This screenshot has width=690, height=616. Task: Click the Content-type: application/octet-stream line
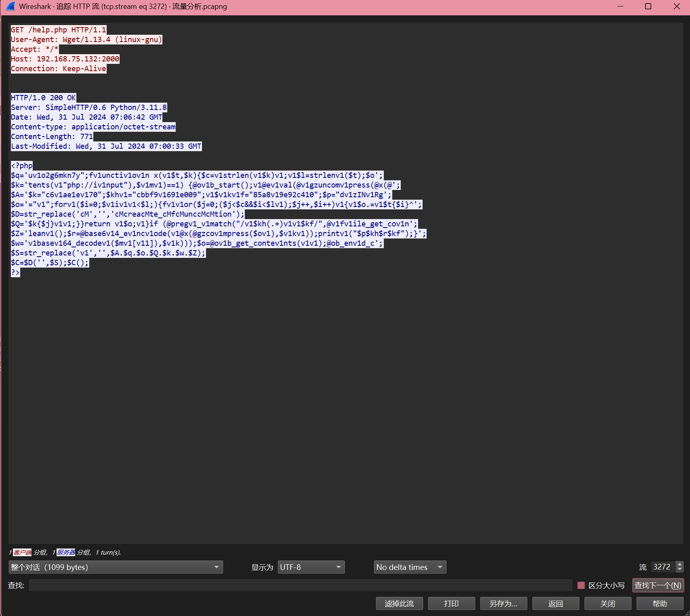93,127
